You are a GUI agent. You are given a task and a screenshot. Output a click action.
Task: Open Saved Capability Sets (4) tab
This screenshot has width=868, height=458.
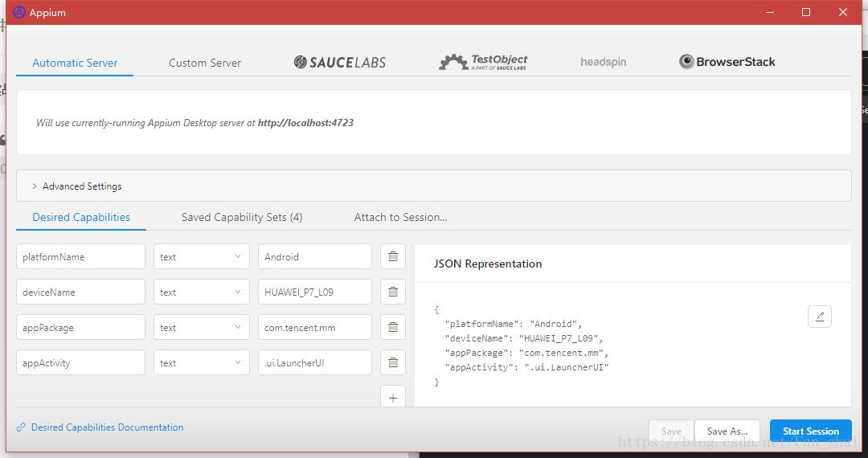click(x=242, y=218)
